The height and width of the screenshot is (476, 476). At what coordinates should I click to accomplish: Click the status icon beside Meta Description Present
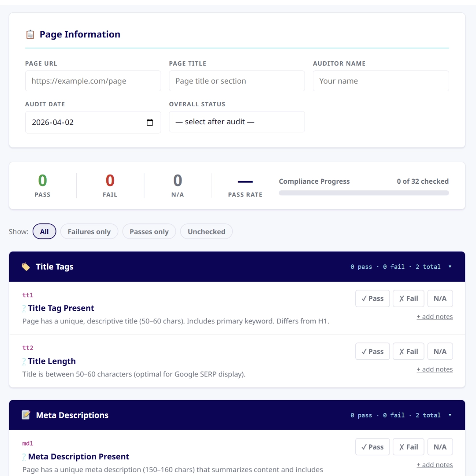[24, 457]
